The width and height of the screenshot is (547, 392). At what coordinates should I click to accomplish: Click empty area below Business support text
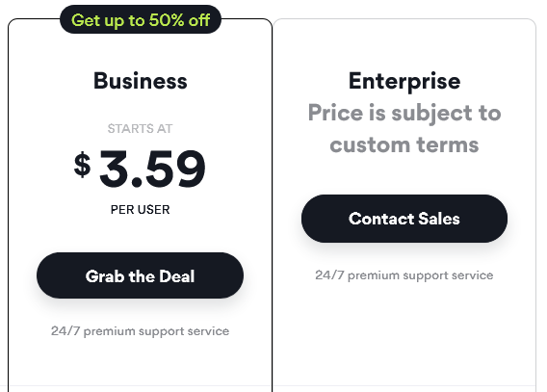[140, 363]
